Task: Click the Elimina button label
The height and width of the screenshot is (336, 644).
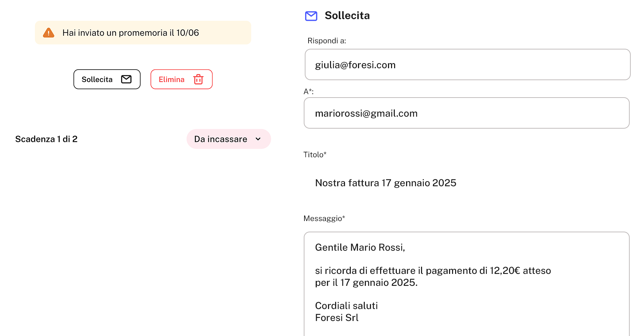Action: click(171, 79)
